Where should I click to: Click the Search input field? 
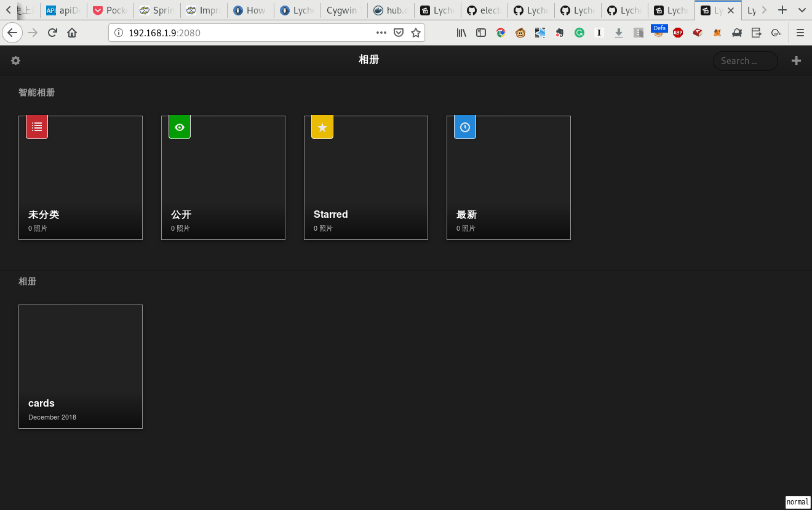click(745, 61)
